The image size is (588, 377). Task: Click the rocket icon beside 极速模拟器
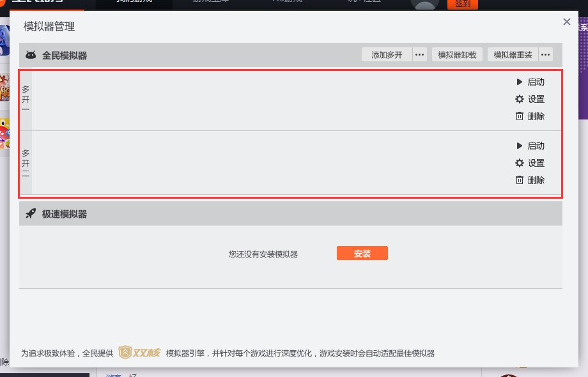[31, 213]
